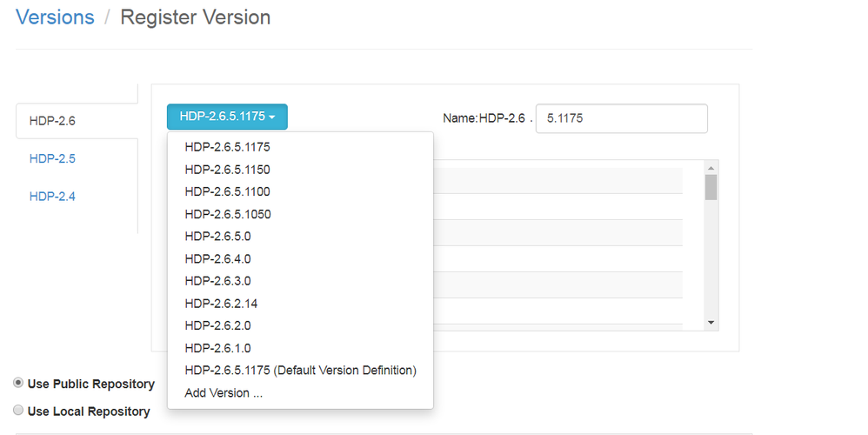The height and width of the screenshot is (435, 868).
Task: Choose version HDP-2.6.4.0
Action: tap(217, 258)
